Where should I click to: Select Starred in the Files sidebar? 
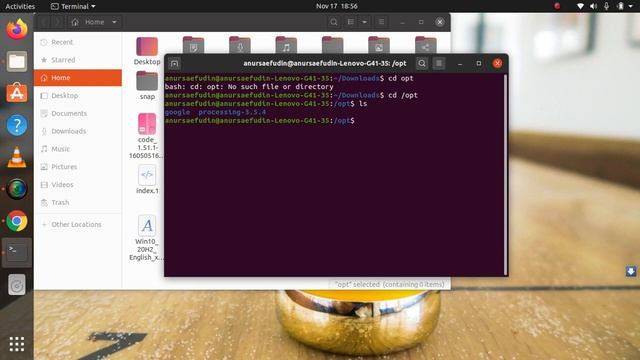(x=78, y=60)
